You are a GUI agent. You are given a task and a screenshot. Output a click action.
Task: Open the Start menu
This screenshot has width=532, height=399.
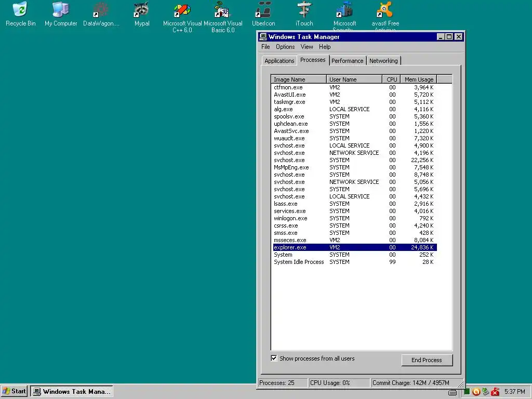tap(14, 391)
